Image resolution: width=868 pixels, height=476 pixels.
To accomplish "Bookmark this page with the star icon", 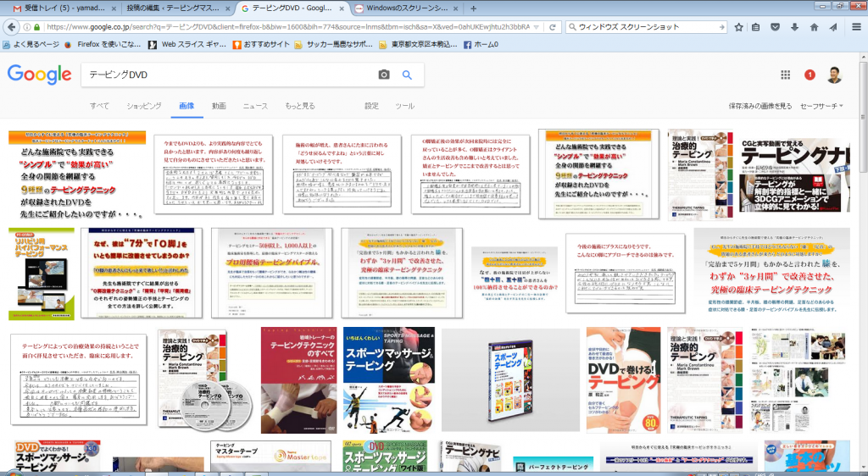I will pos(737,27).
